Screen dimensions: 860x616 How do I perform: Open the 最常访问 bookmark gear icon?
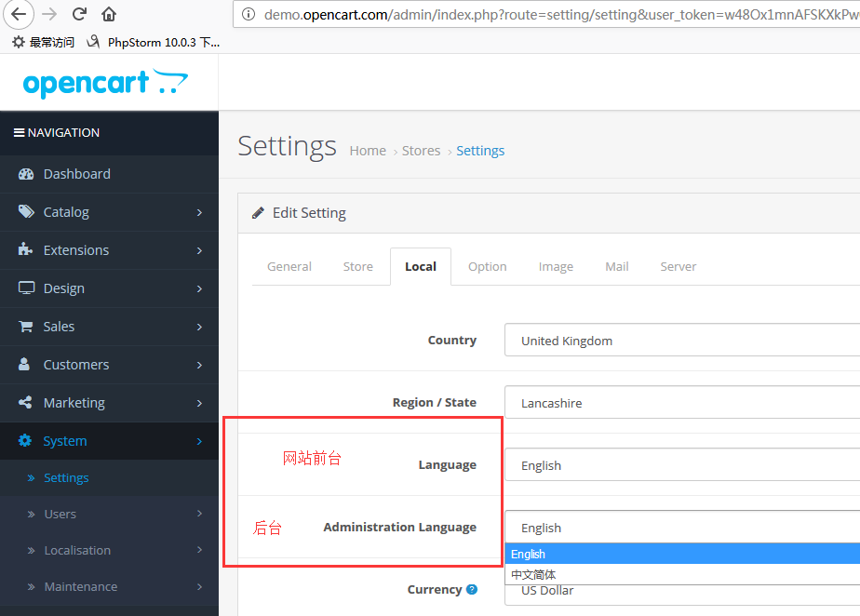[x=19, y=42]
